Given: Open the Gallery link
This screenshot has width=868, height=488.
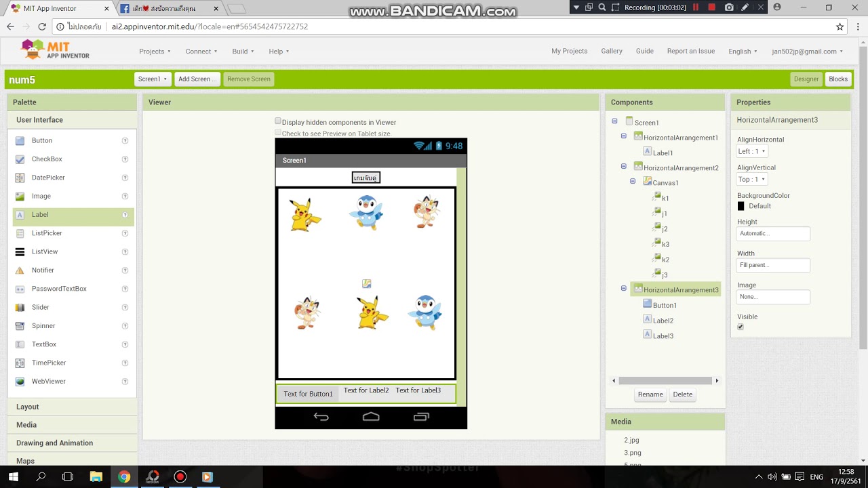Looking at the screenshot, I should click(612, 51).
